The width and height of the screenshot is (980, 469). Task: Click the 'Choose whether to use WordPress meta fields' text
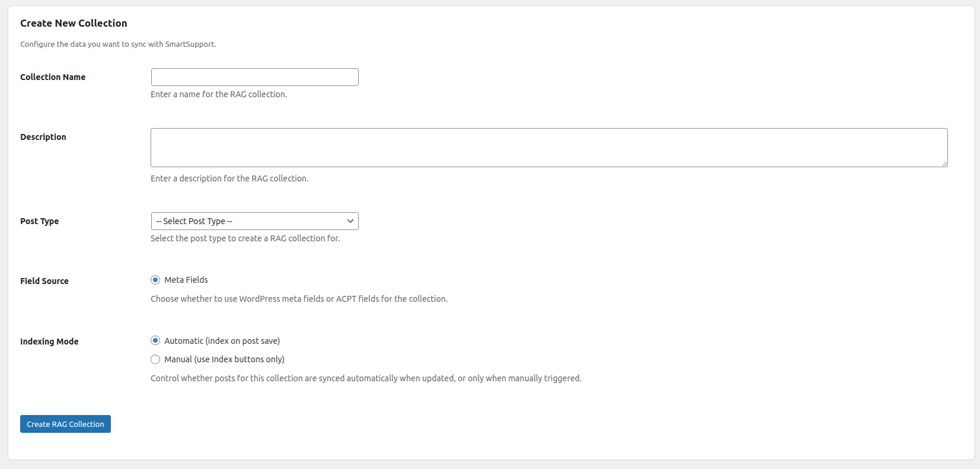tap(299, 299)
